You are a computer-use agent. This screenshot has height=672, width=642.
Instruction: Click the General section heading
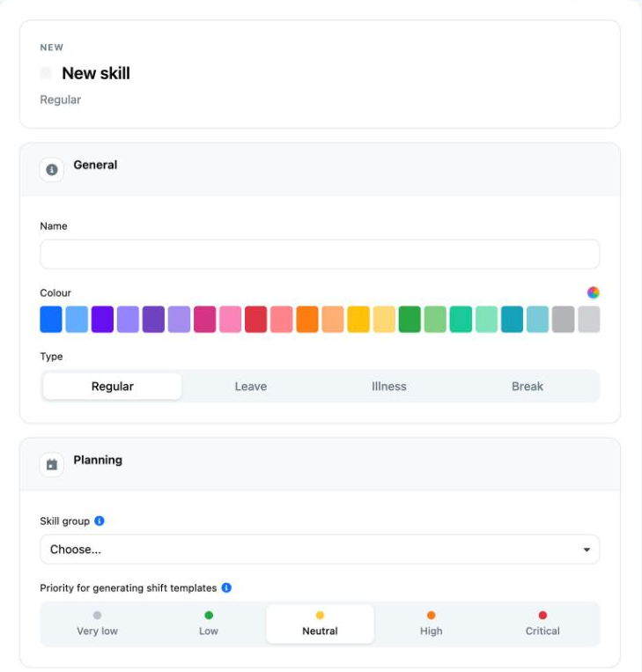pos(95,165)
